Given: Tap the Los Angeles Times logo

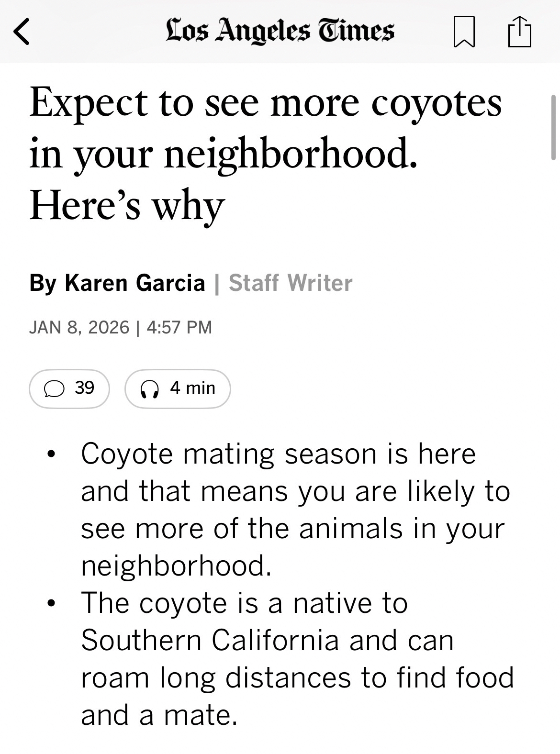Looking at the screenshot, I should click(280, 31).
